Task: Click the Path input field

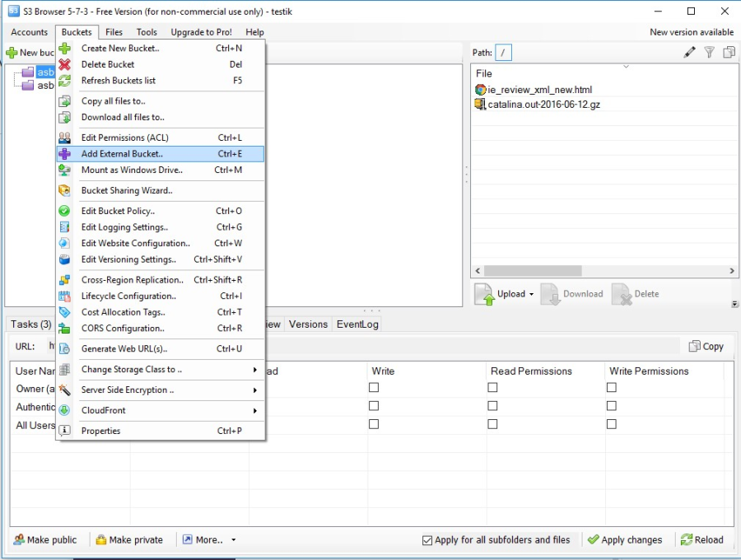Action: click(x=503, y=53)
